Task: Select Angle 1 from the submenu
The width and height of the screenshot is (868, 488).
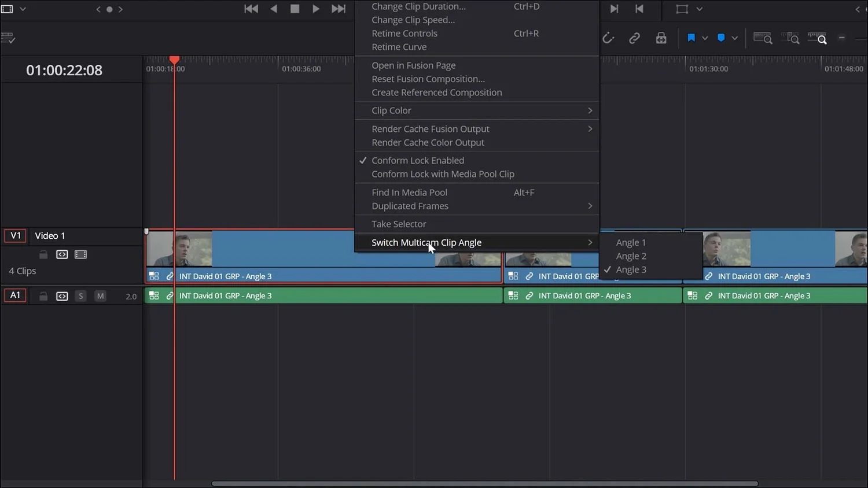Action: tap(630, 242)
